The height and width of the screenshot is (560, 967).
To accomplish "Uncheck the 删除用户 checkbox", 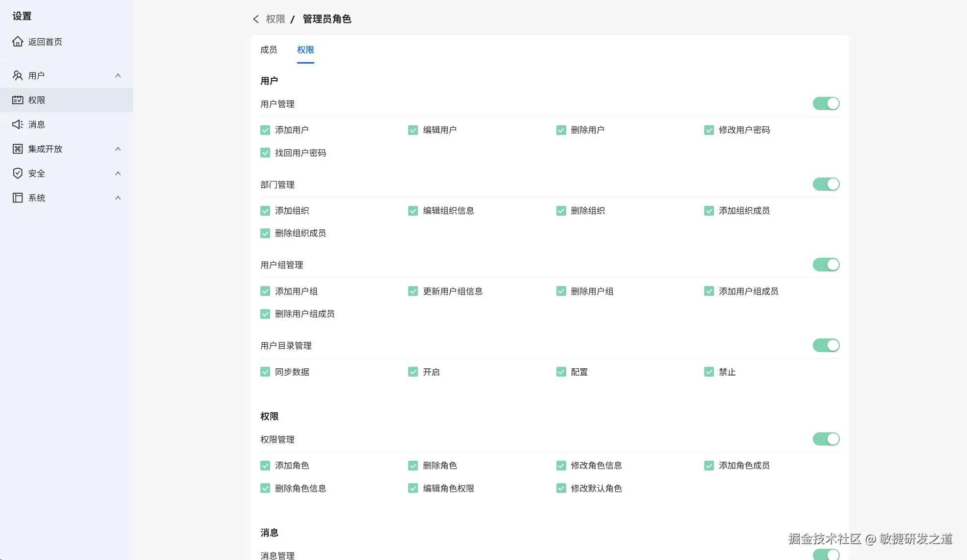I will [561, 130].
